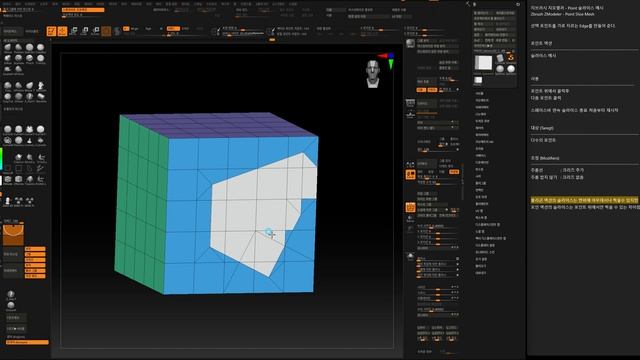Click the red X axis cone of the orientation gizmo
The image size is (640, 360).
(382, 56)
